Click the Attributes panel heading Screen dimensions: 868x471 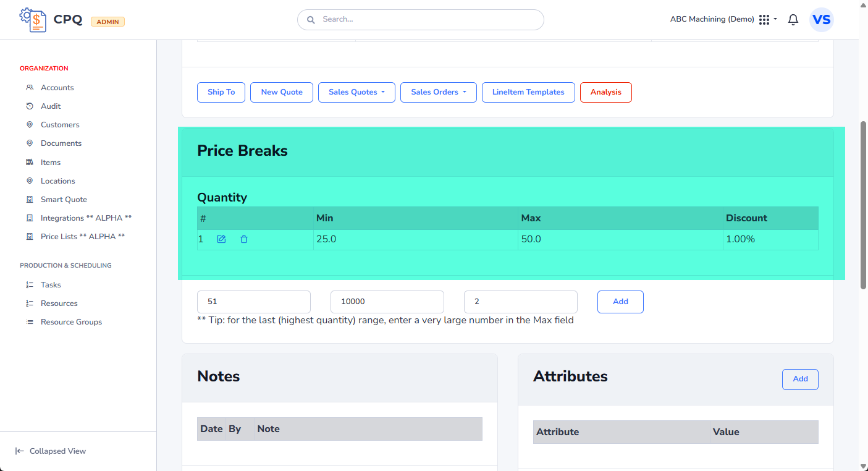[x=570, y=376]
